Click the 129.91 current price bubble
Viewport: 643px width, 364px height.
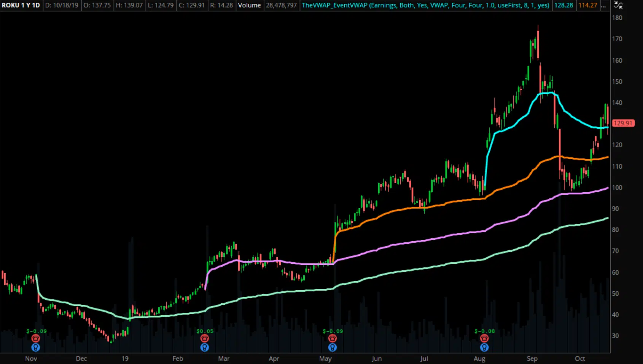click(623, 123)
